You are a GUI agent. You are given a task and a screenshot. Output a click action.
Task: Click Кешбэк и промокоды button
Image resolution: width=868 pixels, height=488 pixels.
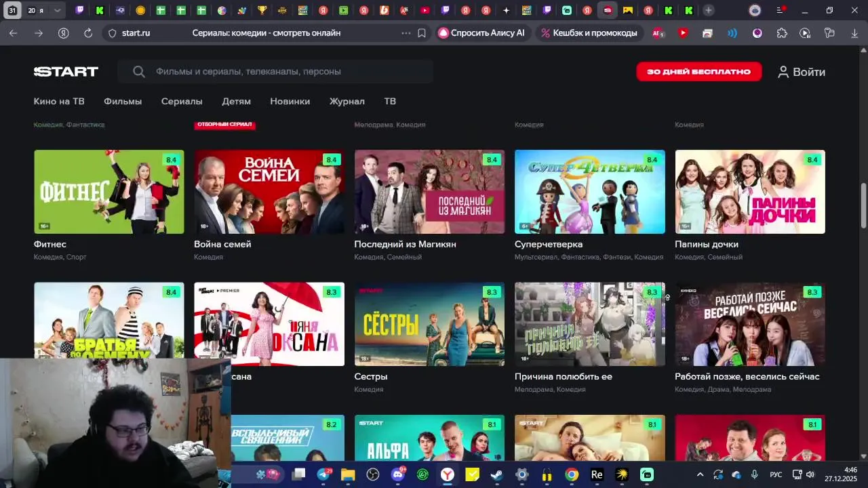point(589,33)
